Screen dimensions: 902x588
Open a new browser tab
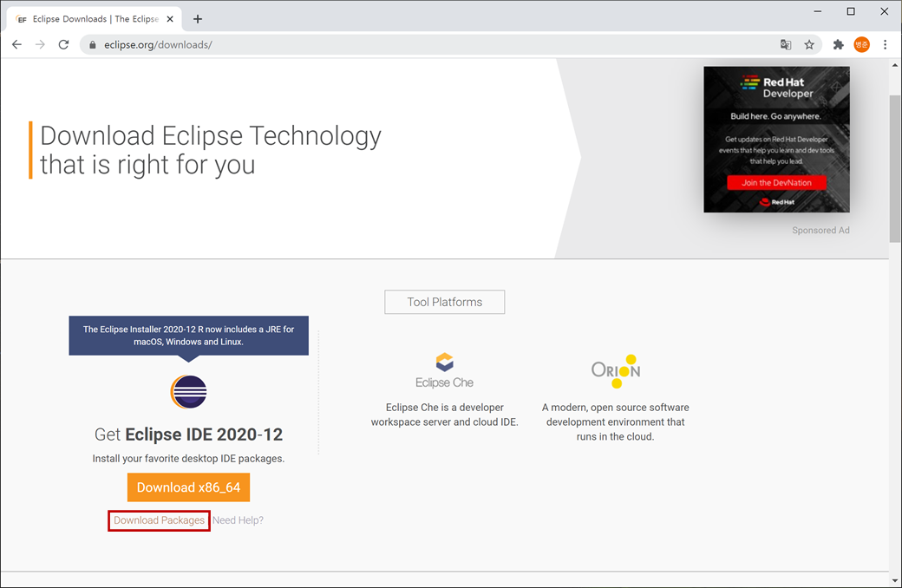point(198,19)
